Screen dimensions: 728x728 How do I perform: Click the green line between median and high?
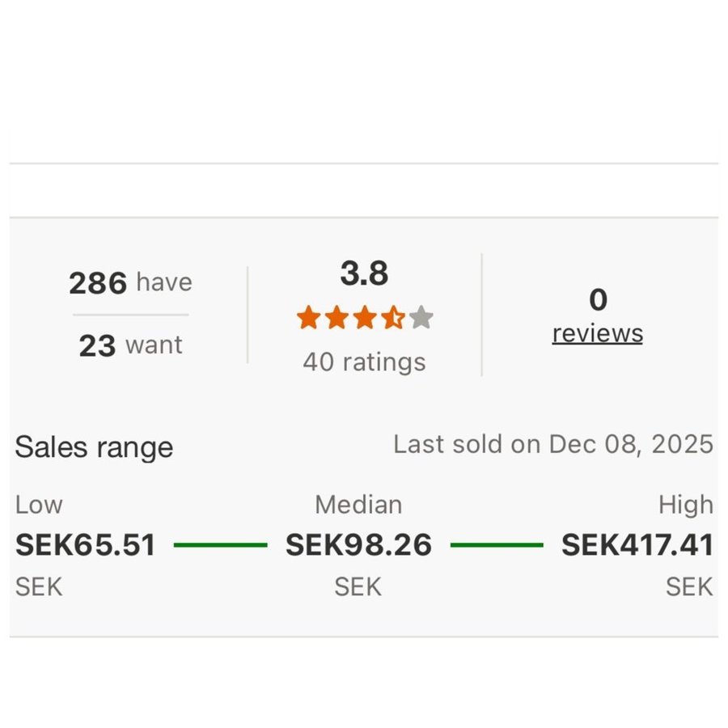(x=497, y=545)
